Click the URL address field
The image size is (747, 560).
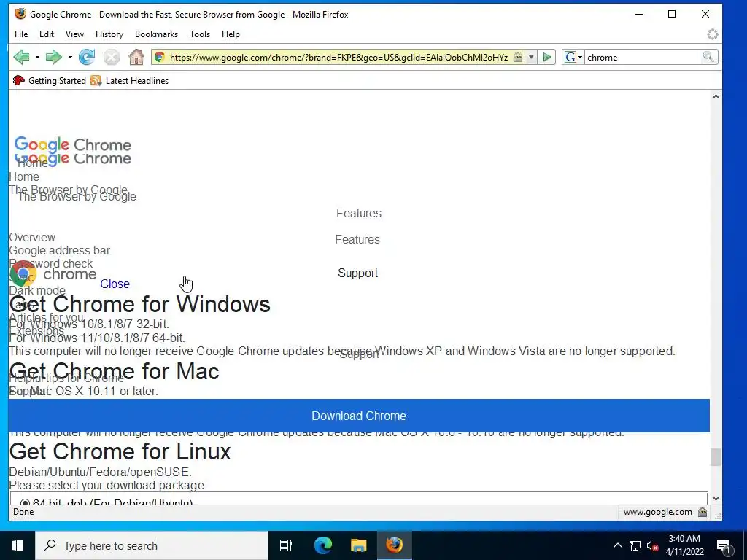click(338, 57)
